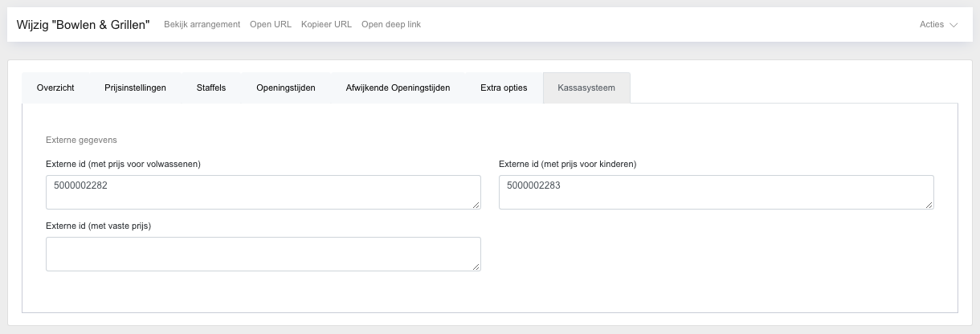The width and height of the screenshot is (980, 334).
Task: Open the Prijsinstellingen tab
Action: point(135,88)
